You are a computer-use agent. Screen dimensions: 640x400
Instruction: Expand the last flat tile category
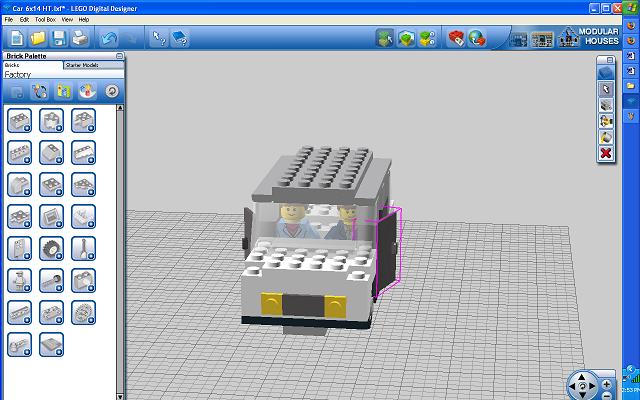(x=51, y=345)
